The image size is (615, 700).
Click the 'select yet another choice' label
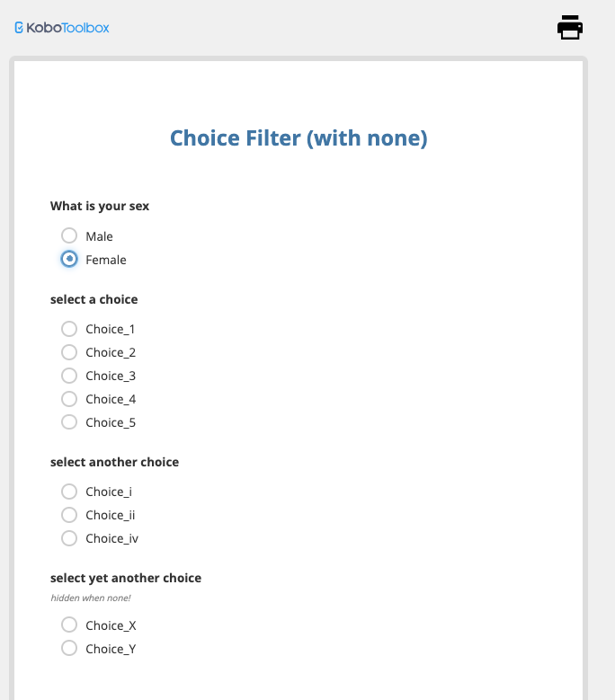(126, 578)
